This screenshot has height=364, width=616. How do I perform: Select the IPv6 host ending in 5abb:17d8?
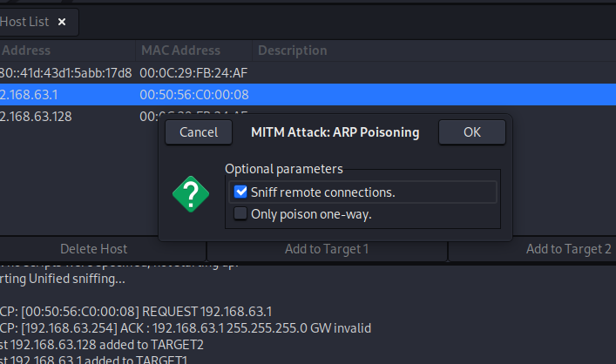pos(308,72)
